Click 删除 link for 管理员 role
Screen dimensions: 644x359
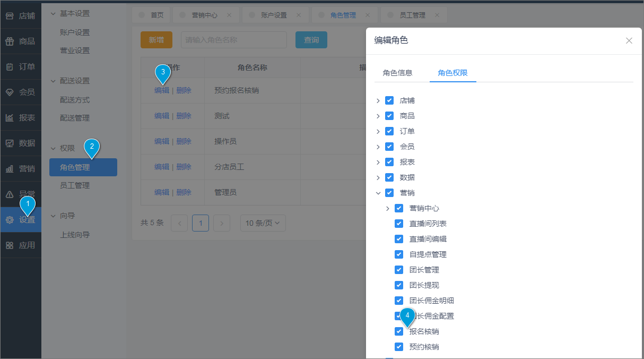pos(184,192)
